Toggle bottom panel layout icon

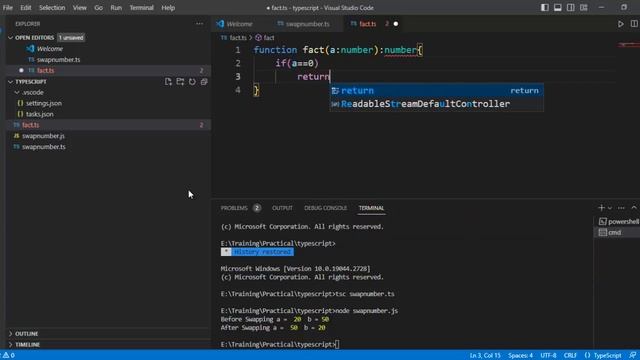coord(558,7)
